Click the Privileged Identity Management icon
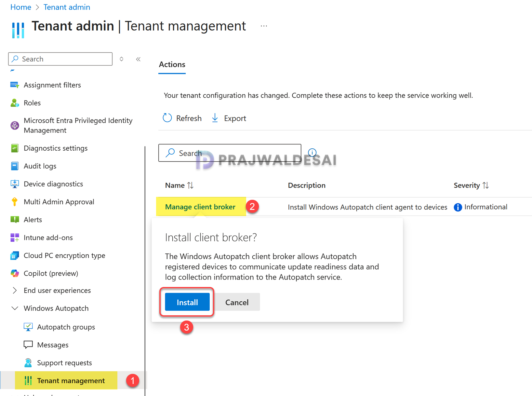Screen dimensions: 532x396 15,125
